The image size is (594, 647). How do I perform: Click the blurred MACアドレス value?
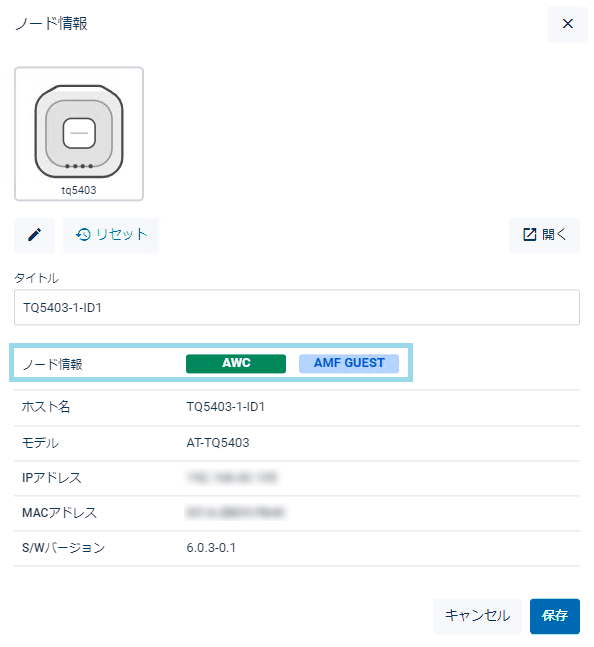tap(235, 513)
